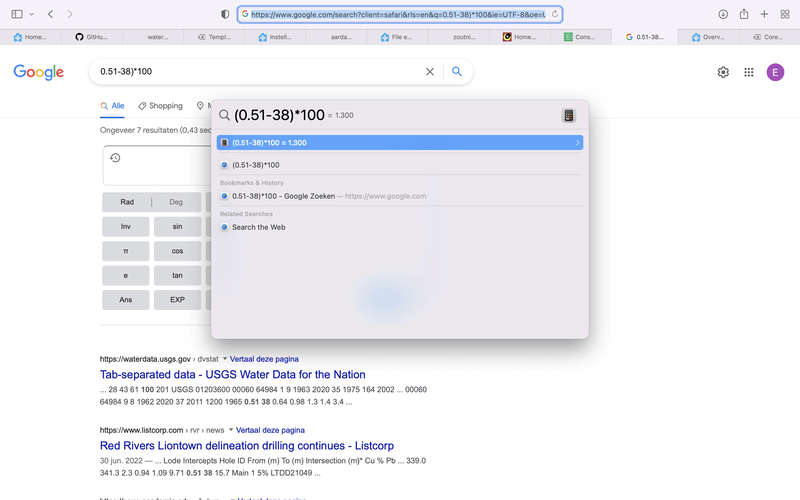Switch to the Core... tab
The height and width of the screenshot is (500, 800).
coord(769,37)
